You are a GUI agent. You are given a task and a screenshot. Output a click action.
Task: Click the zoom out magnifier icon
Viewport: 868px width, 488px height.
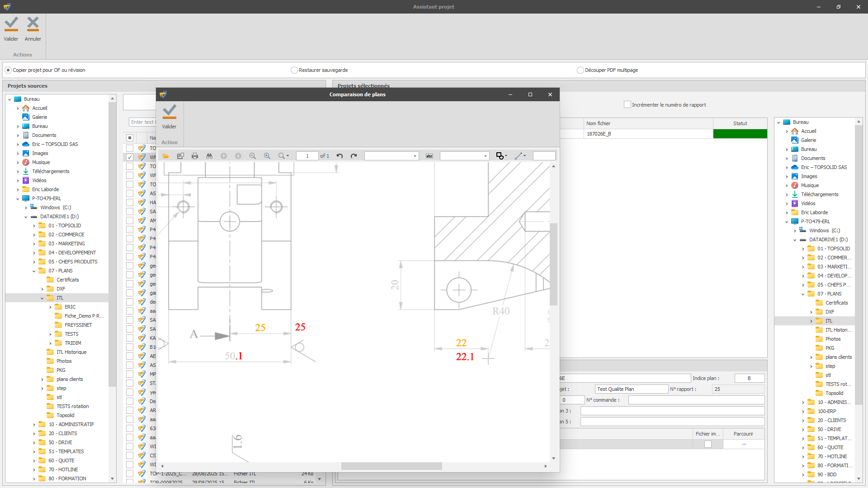click(x=253, y=156)
